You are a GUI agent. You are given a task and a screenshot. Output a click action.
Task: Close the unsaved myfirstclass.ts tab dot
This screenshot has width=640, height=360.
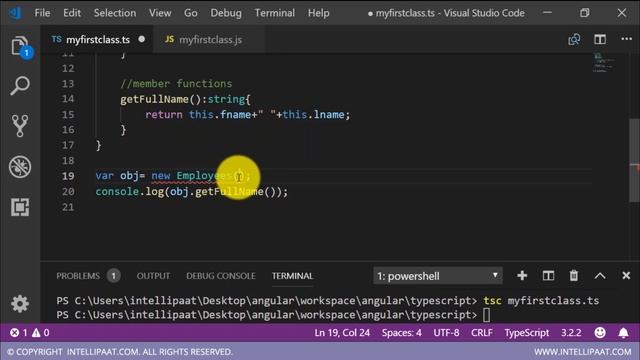coord(141,39)
